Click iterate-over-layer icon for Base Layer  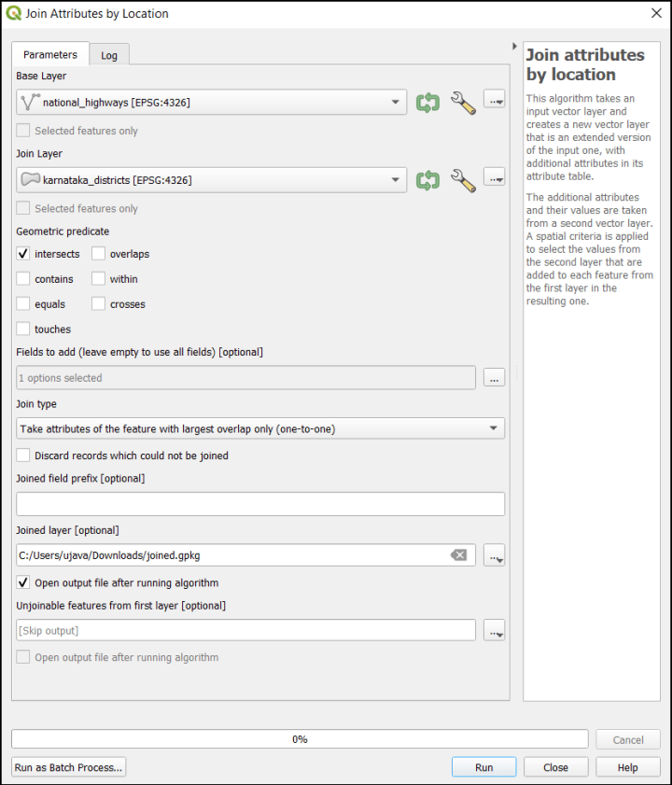point(427,103)
